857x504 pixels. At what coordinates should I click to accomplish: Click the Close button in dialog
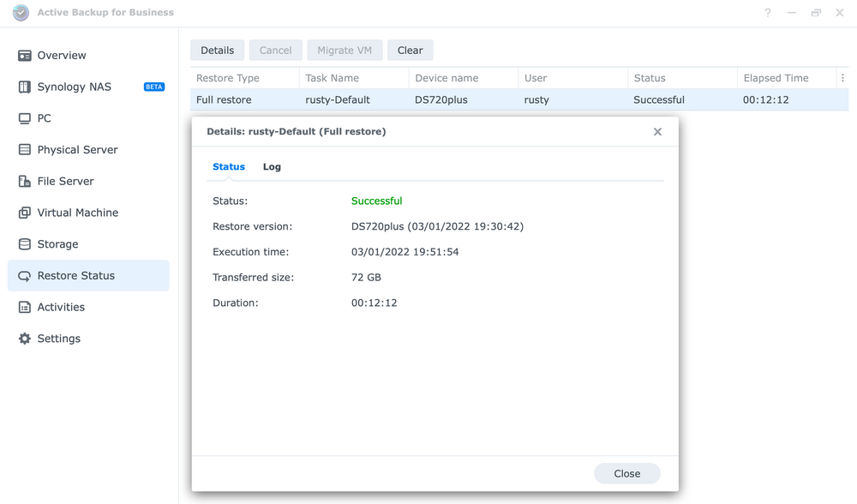(627, 473)
